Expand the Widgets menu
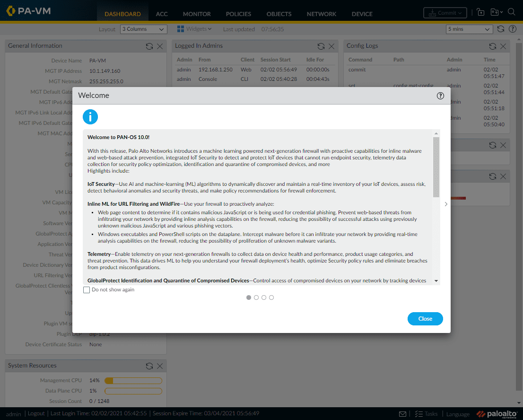The height and width of the screenshot is (420, 523). point(194,29)
